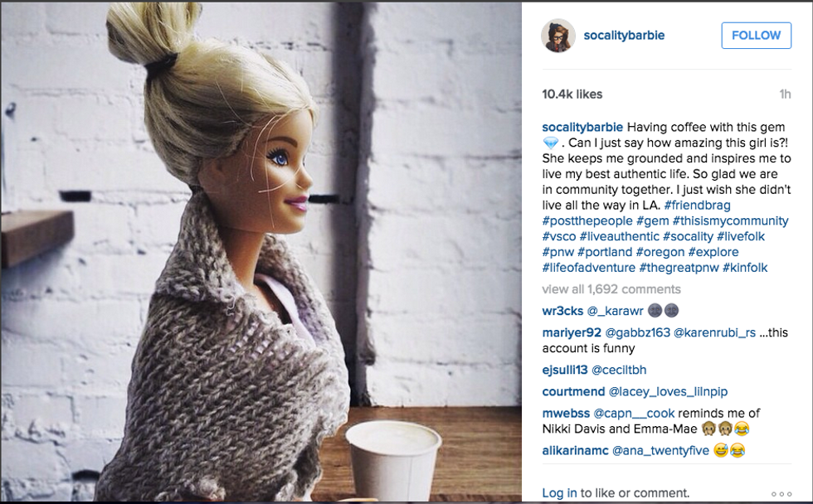
Task: Open the #thisismycommunity hashtag
Action: (x=731, y=220)
